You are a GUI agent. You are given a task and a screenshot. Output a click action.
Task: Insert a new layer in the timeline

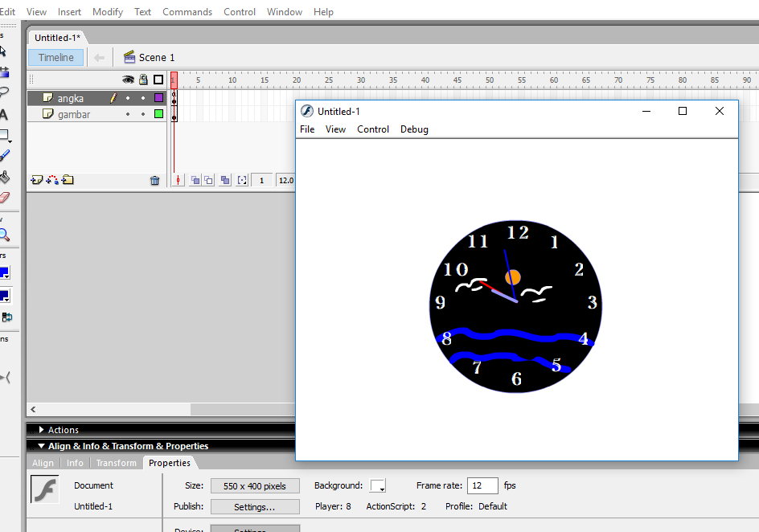click(37, 179)
